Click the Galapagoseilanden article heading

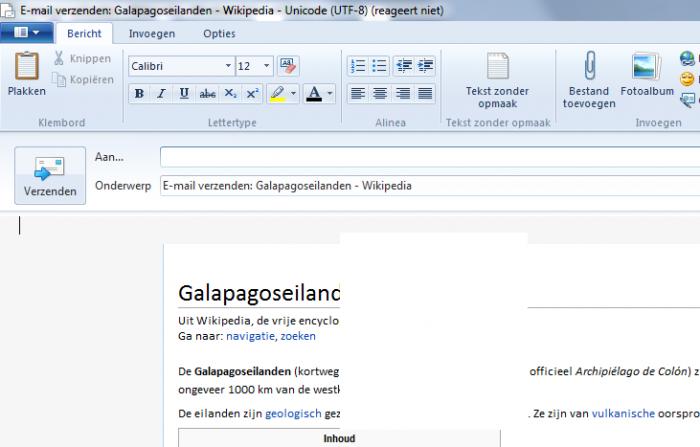click(x=259, y=293)
